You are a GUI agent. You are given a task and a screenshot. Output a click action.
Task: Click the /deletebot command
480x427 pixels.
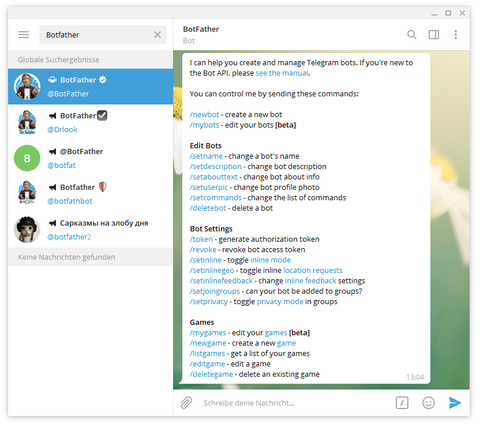pyautogui.click(x=208, y=208)
